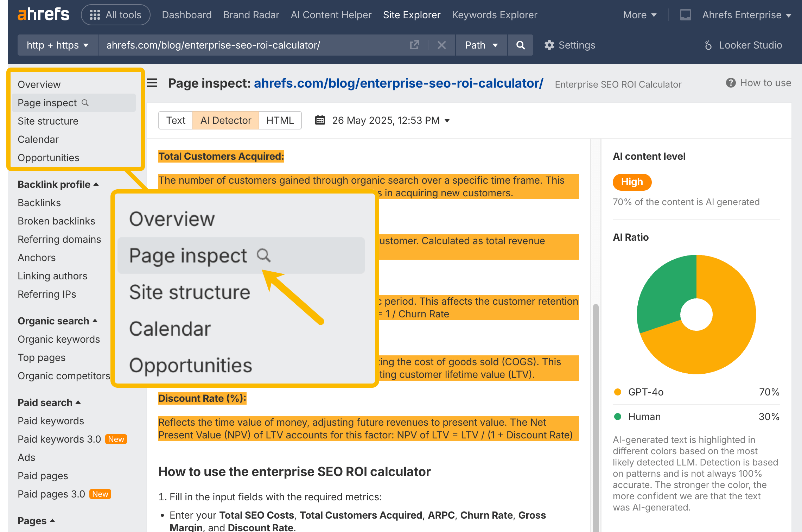Open the http + https protocol dropdown
802x532 pixels.
tap(57, 45)
